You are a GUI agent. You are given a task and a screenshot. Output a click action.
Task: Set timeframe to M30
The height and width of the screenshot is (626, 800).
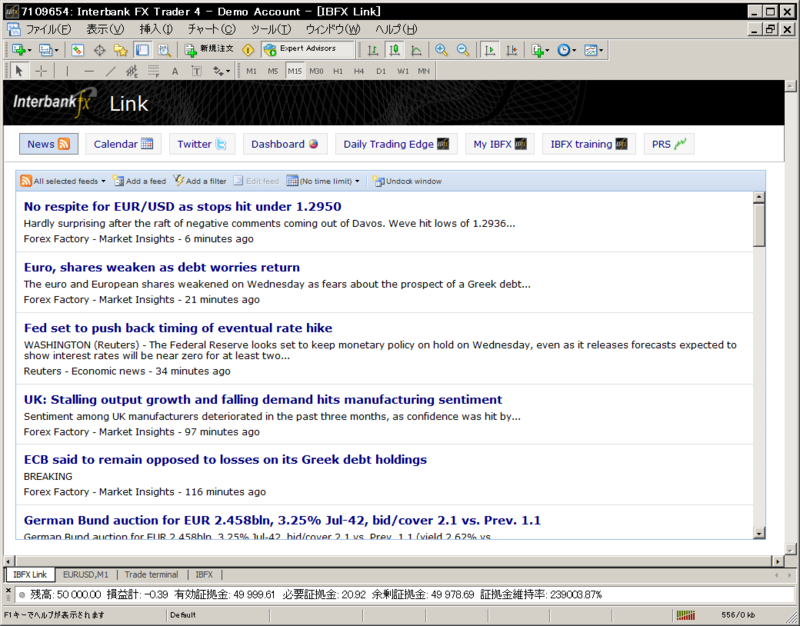click(316, 71)
